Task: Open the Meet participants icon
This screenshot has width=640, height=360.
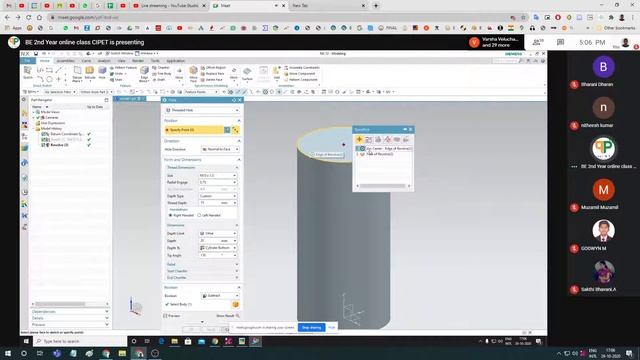Action: pyautogui.click(x=538, y=42)
